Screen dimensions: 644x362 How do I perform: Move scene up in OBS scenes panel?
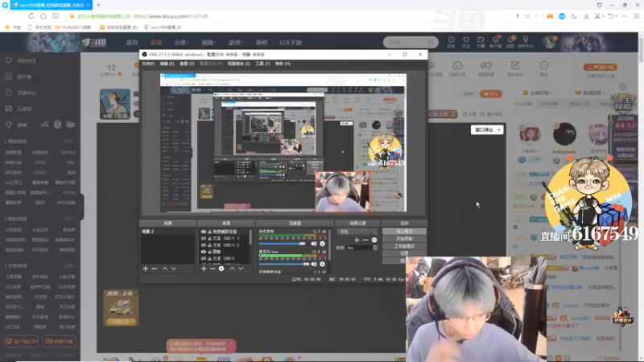pos(165,269)
